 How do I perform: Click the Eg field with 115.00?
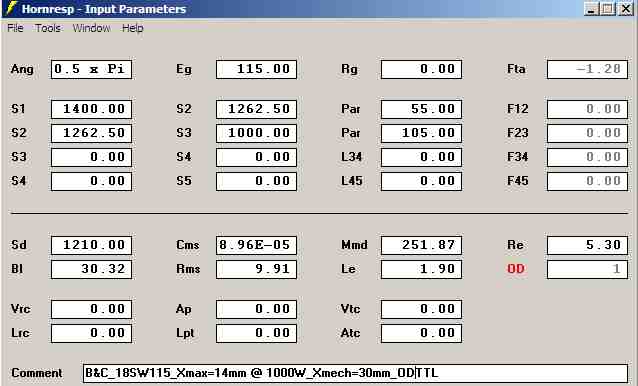(x=257, y=70)
